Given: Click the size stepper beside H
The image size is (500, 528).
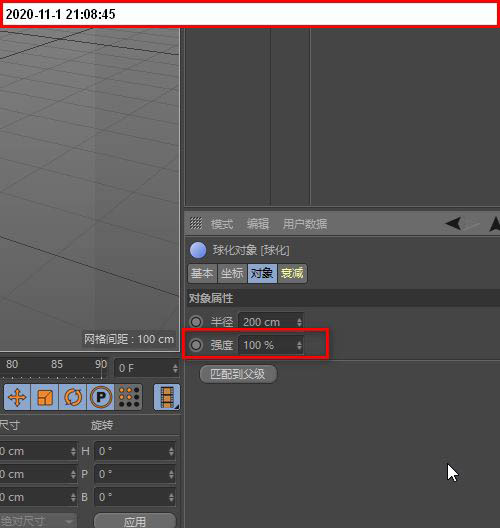Looking at the screenshot, I should click(73, 451).
